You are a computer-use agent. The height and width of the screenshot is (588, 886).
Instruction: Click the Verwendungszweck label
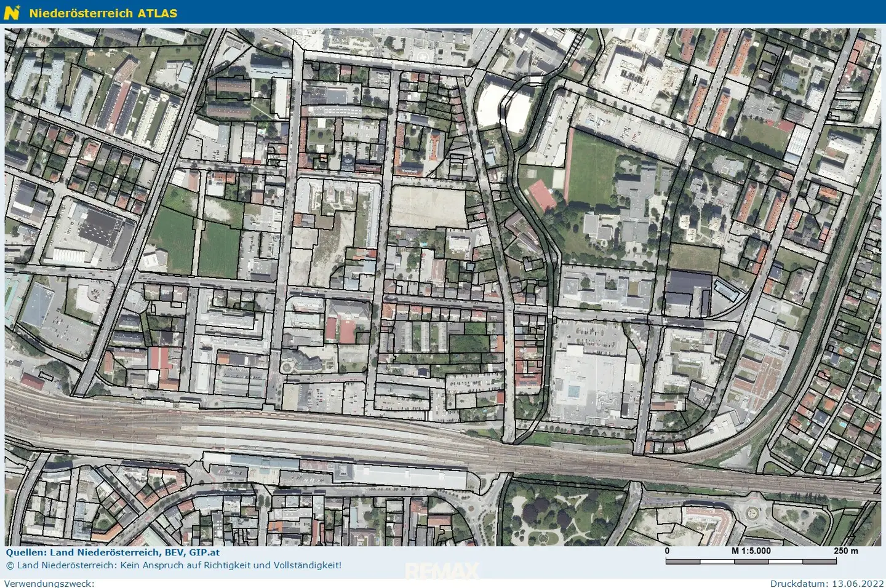49,583
